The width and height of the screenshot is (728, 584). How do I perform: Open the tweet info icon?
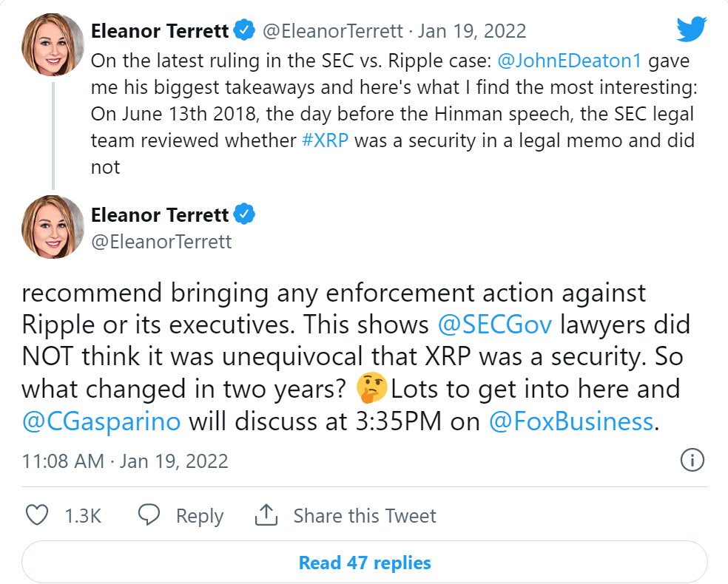[x=691, y=461]
